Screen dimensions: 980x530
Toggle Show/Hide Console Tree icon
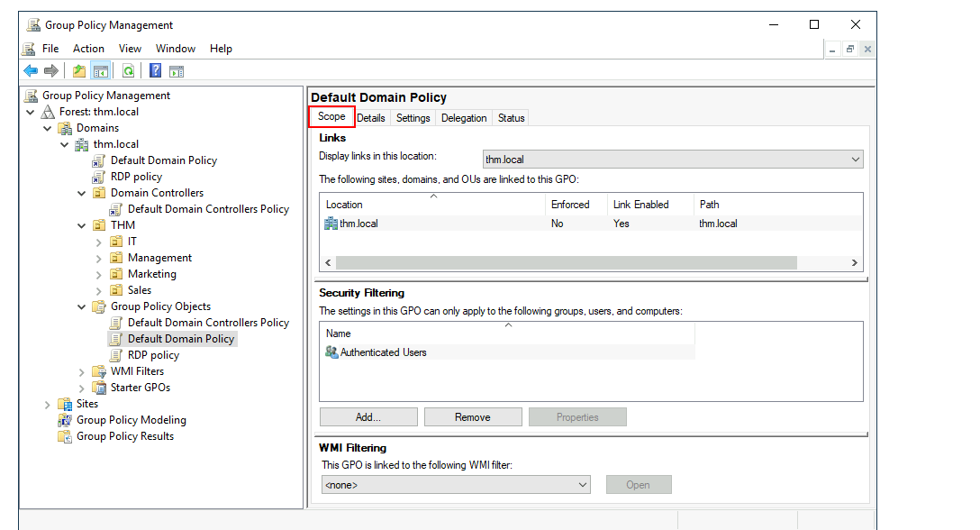click(x=101, y=70)
